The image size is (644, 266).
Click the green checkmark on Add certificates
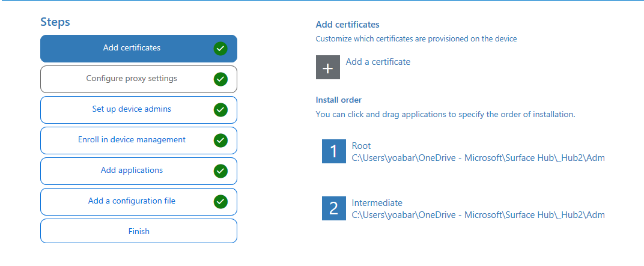coord(220,49)
